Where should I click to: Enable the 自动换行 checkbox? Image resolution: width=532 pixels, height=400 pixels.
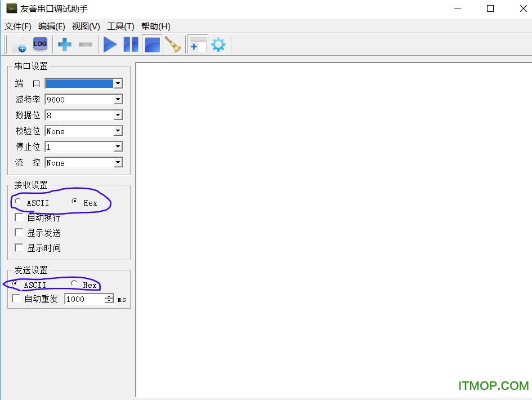point(19,217)
